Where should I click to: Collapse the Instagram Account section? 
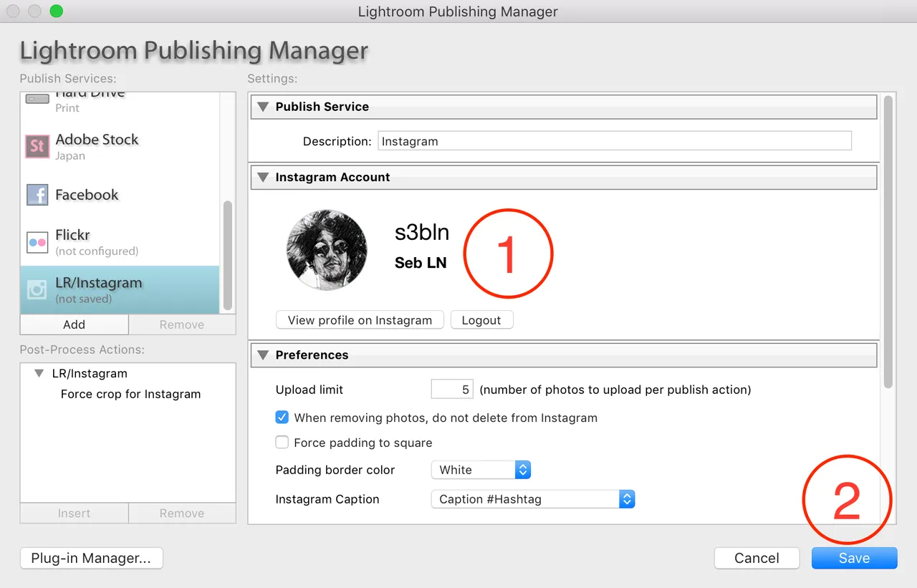coord(262,178)
